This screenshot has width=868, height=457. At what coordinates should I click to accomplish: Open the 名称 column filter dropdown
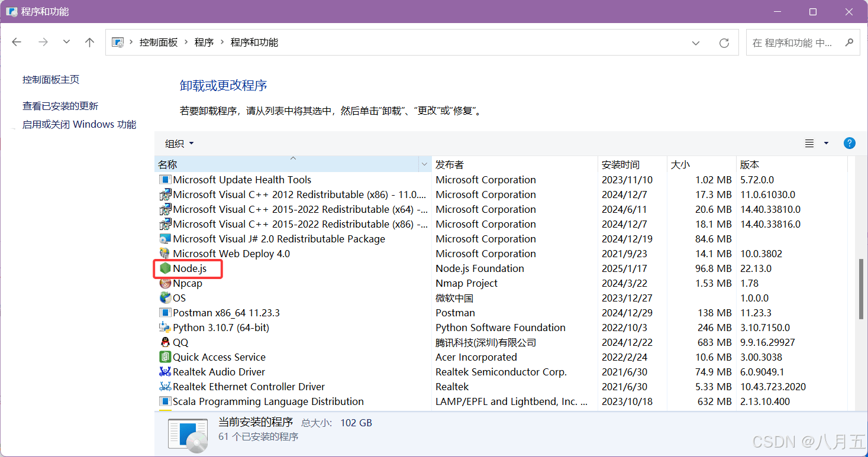click(425, 164)
